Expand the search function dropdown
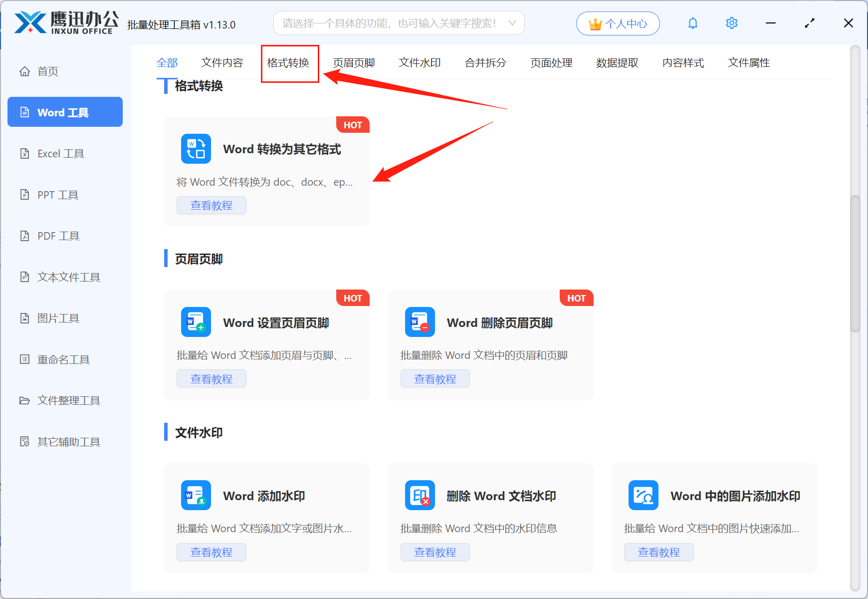This screenshot has width=868, height=599. coord(512,23)
